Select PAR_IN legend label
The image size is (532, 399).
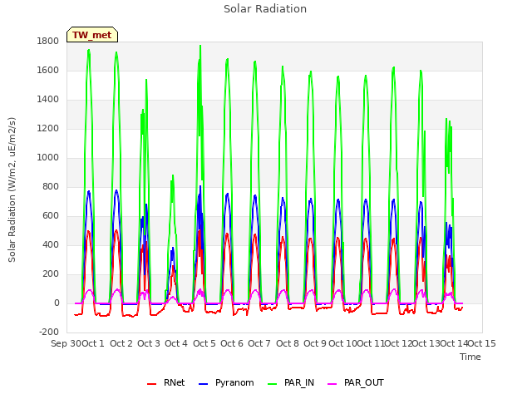299,382
